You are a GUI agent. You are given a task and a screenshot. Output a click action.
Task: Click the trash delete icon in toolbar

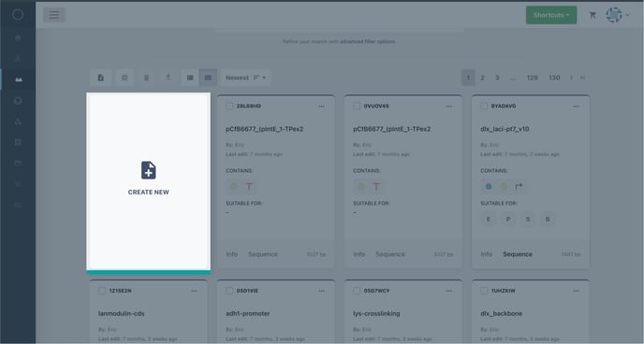coord(146,78)
